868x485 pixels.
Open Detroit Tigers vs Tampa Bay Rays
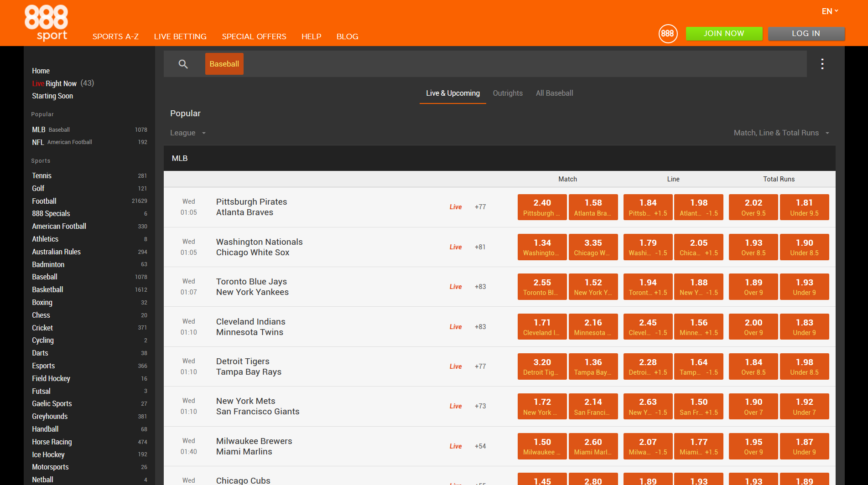(249, 366)
